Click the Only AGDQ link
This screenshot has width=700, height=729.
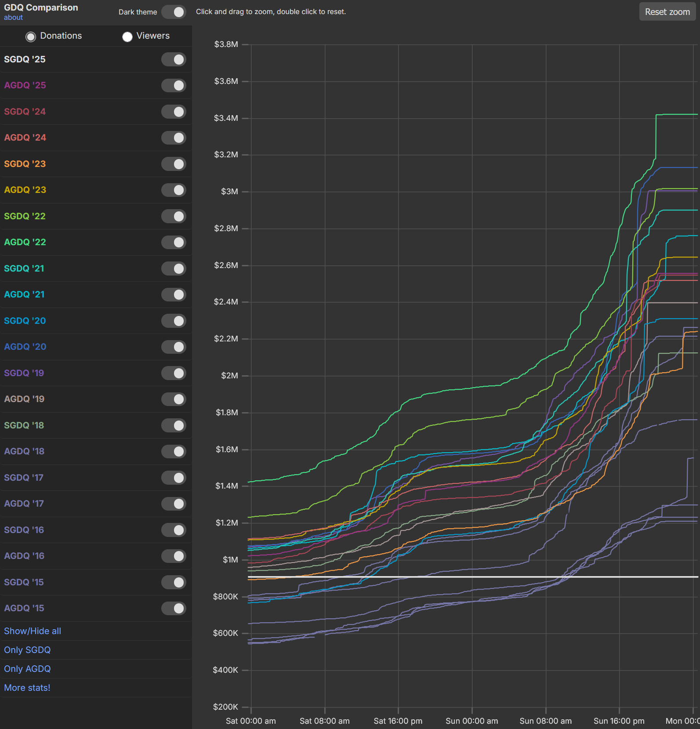pos(27,669)
